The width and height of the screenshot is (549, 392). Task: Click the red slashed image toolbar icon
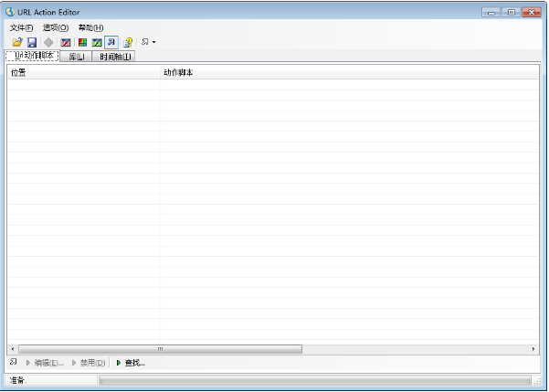[x=66, y=42]
